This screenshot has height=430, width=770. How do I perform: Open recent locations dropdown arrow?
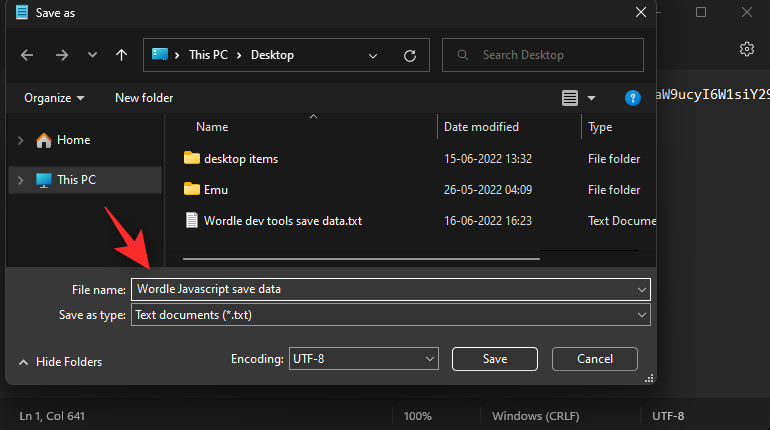coord(92,56)
